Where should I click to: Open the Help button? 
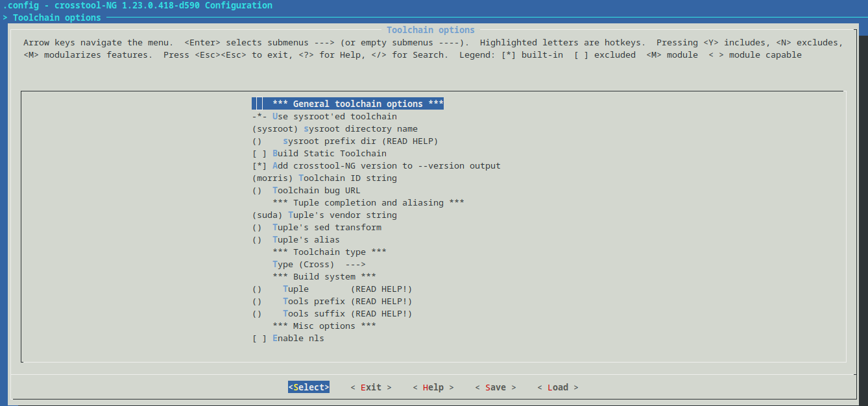click(x=433, y=387)
